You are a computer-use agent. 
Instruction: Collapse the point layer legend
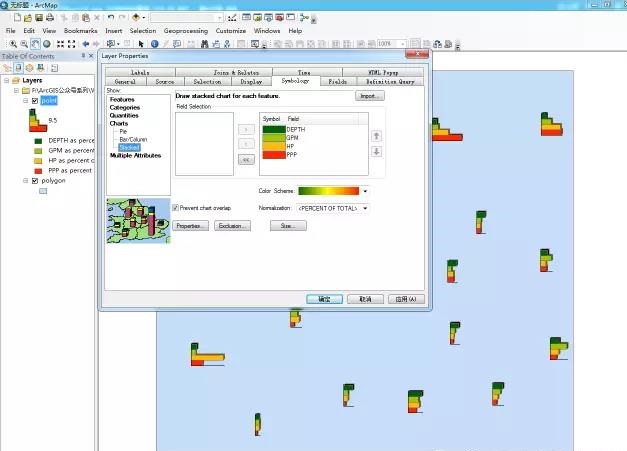coord(26,101)
